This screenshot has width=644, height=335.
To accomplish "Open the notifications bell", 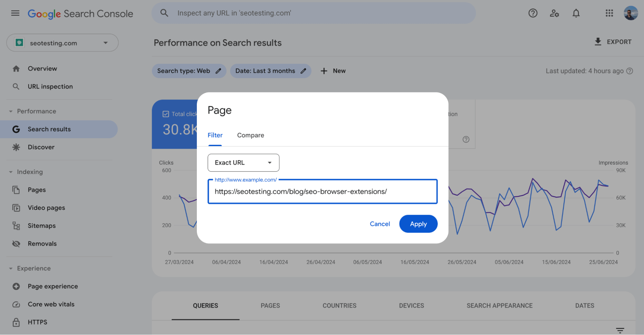I will pyautogui.click(x=576, y=13).
